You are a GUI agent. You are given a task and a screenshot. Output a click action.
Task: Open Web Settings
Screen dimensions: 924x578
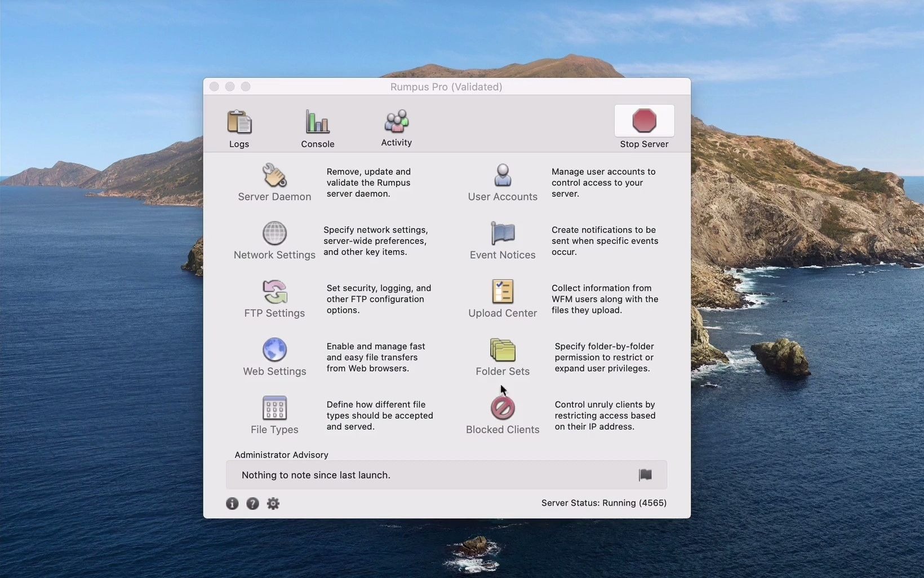click(x=274, y=356)
